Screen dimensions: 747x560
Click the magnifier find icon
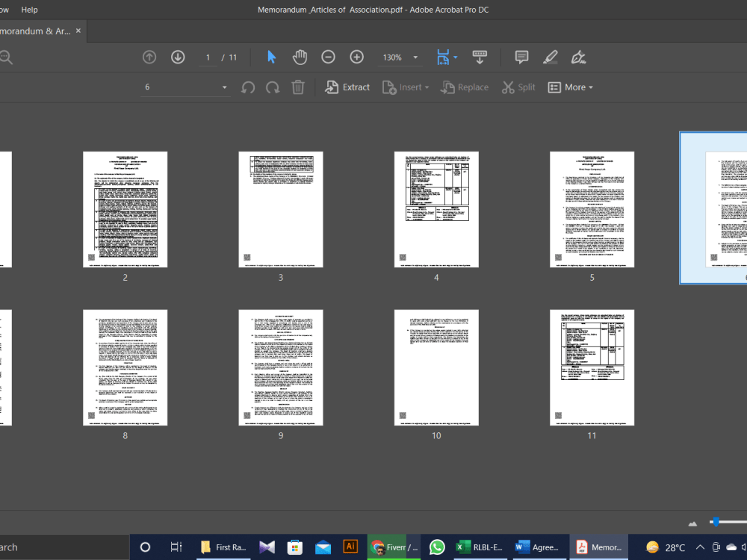click(6, 57)
